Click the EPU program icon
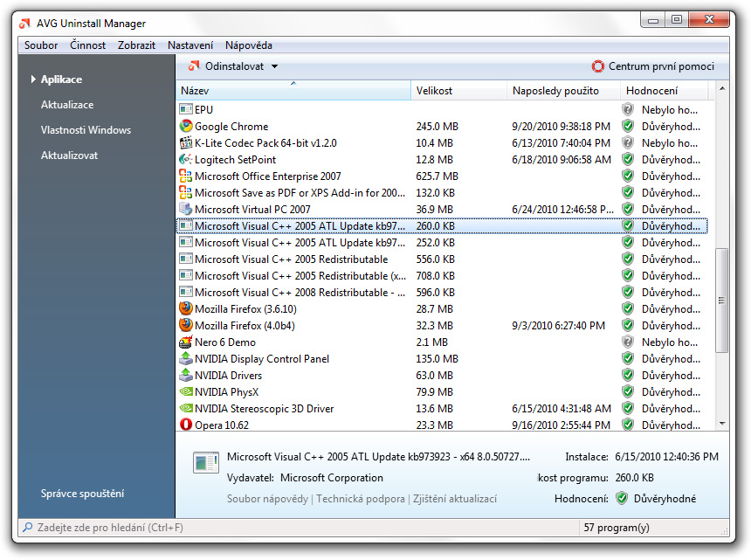Screen dimensions: 751x560 click(x=186, y=109)
